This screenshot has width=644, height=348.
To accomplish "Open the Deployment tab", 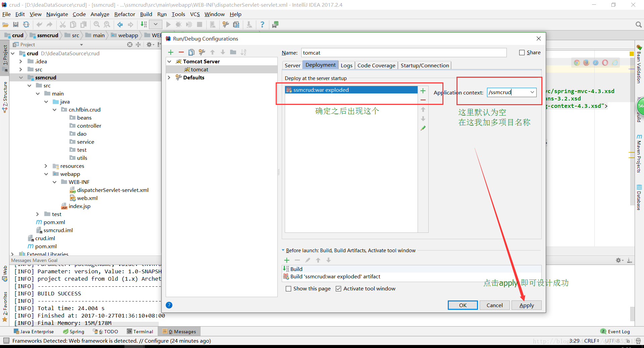I will click(320, 65).
